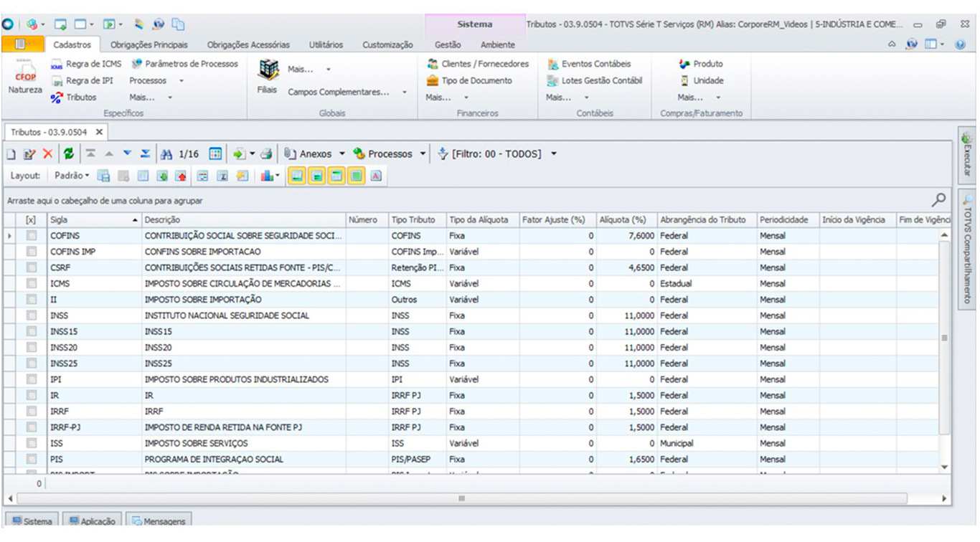This screenshot has height=542, width=980.
Task: Click the horizontal scrollbar below the grid
Action: coord(461,498)
